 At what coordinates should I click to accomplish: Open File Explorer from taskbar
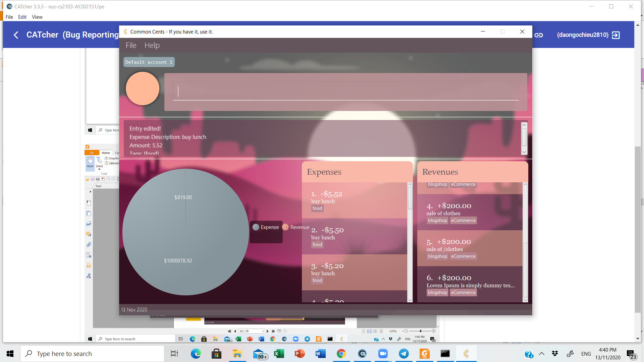pyautogui.click(x=237, y=354)
